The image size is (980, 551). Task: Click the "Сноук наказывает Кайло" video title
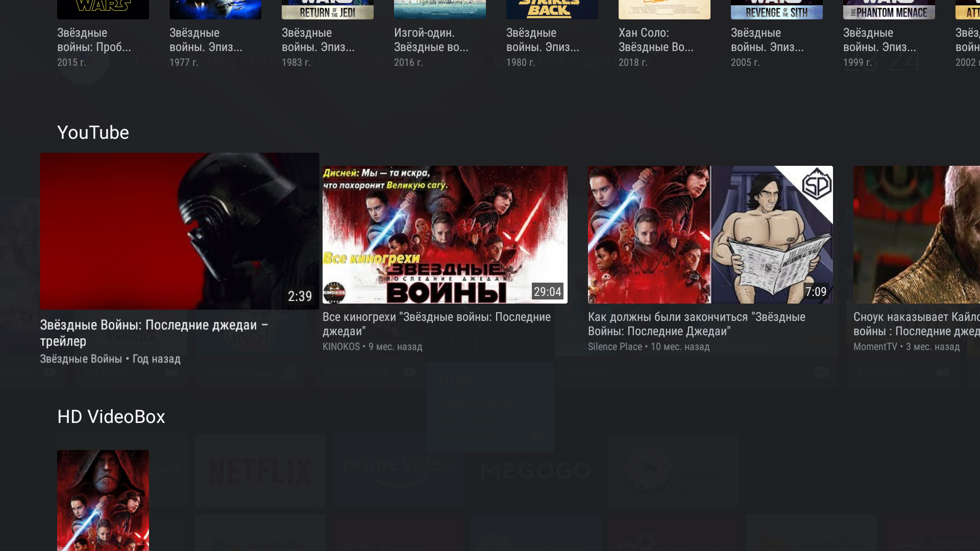pos(917,324)
